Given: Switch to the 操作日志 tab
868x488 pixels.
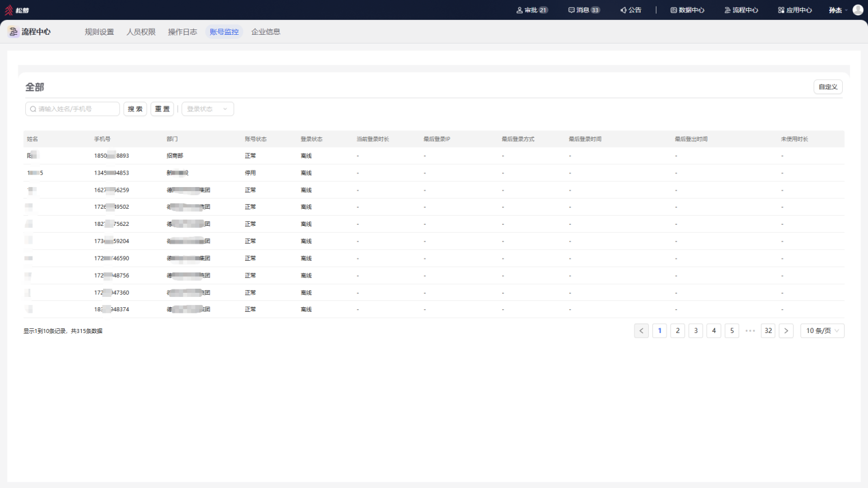Looking at the screenshot, I should (x=183, y=32).
